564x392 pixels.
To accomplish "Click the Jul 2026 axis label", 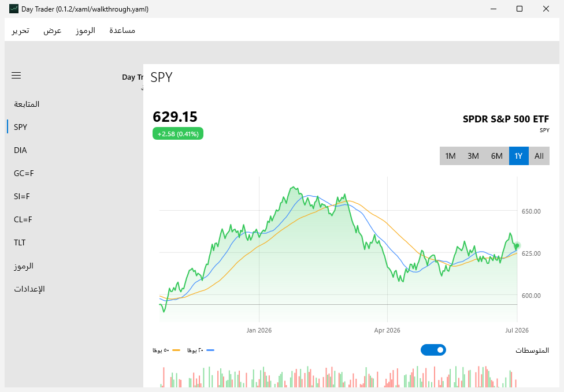I will tap(517, 330).
